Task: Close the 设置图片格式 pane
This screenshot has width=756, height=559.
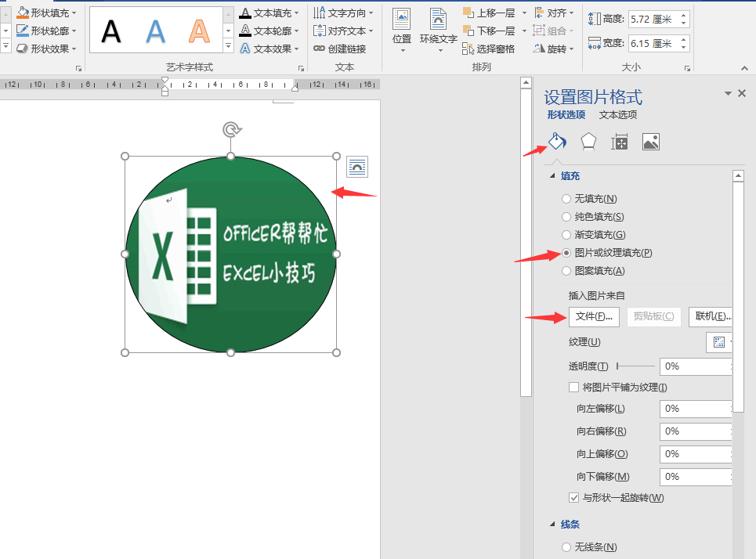Action: coord(742,93)
